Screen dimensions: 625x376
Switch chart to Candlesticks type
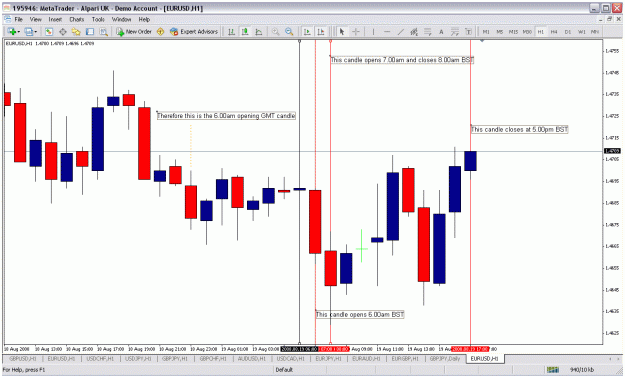[245, 31]
